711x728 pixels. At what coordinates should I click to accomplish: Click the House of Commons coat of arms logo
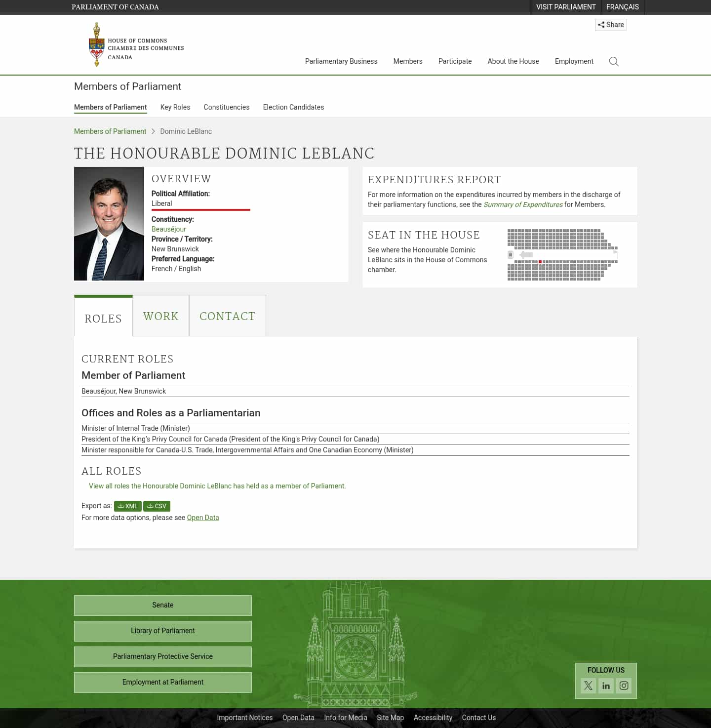point(96,44)
